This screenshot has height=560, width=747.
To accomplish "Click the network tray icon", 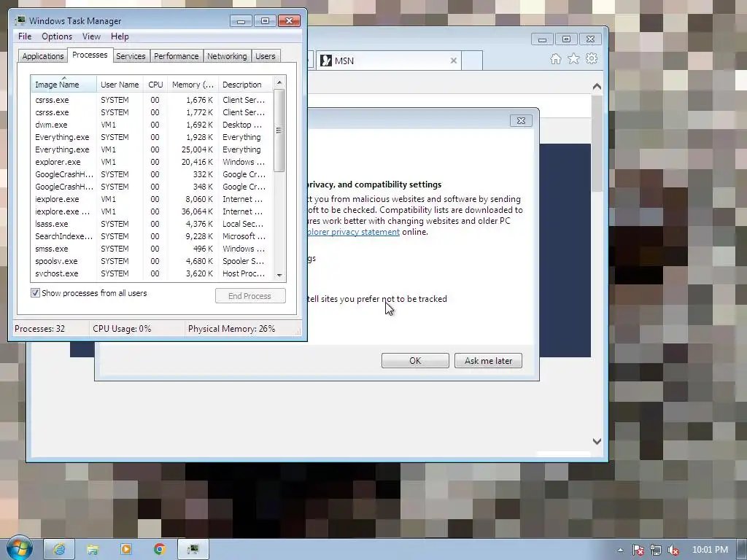I will pyautogui.click(x=656, y=550).
